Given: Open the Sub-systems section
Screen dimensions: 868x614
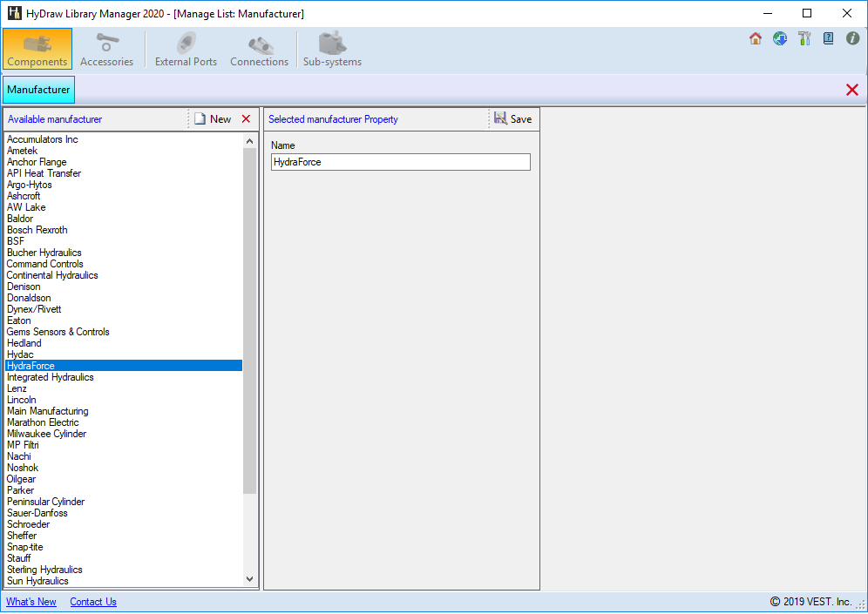Looking at the screenshot, I should pyautogui.click(x=332, y=50).
